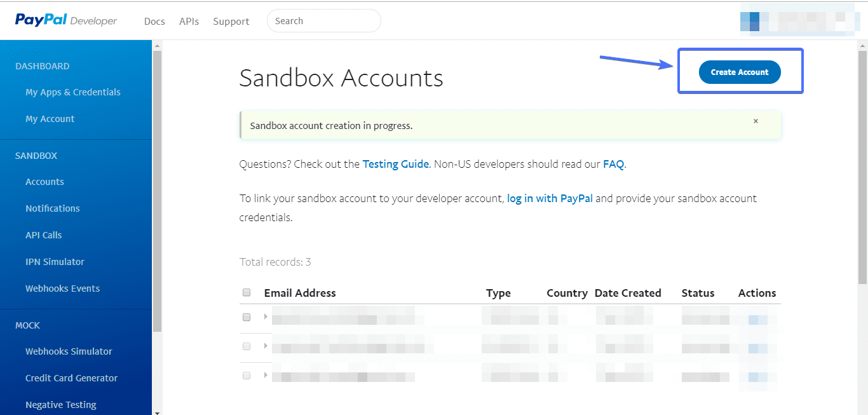Screen dimensions: 868x415
Task: Click the Status column header
Action: pyautogui.click(x=698, y=293)
